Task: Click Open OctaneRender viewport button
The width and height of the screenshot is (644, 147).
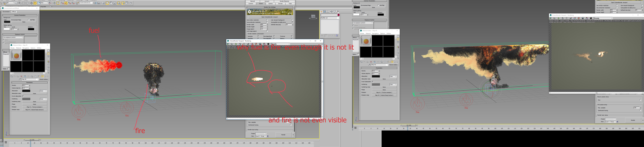Action: (x=269, y=17)
